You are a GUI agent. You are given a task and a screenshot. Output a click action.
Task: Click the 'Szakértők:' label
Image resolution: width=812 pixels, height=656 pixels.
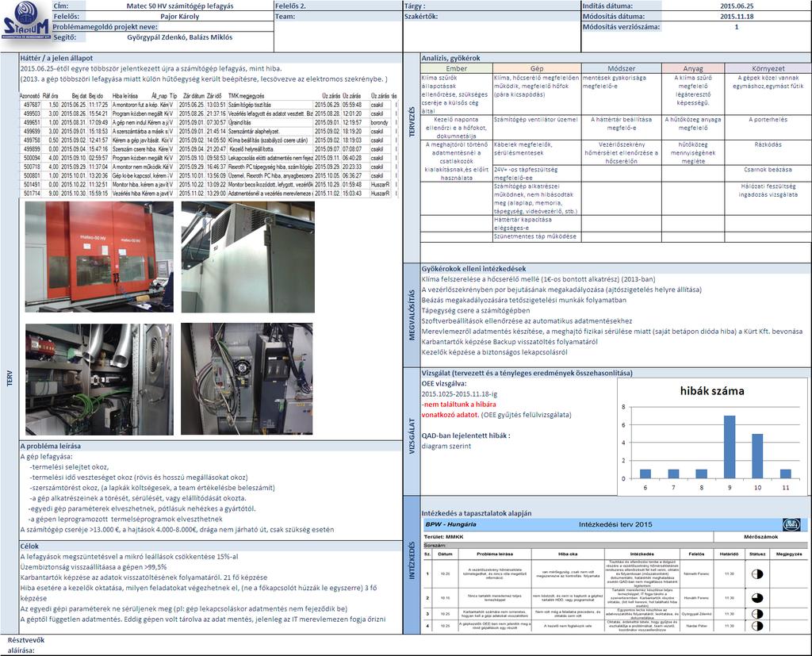tap(421, 17)
